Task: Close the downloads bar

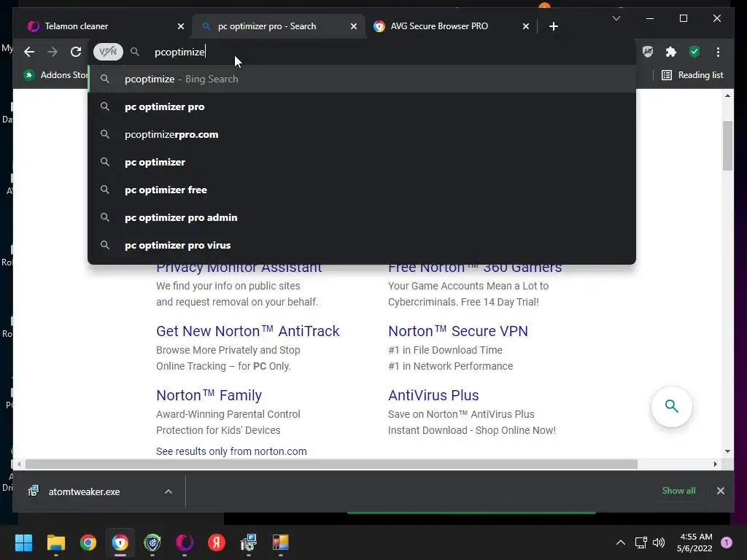Action: pos(720,491)
